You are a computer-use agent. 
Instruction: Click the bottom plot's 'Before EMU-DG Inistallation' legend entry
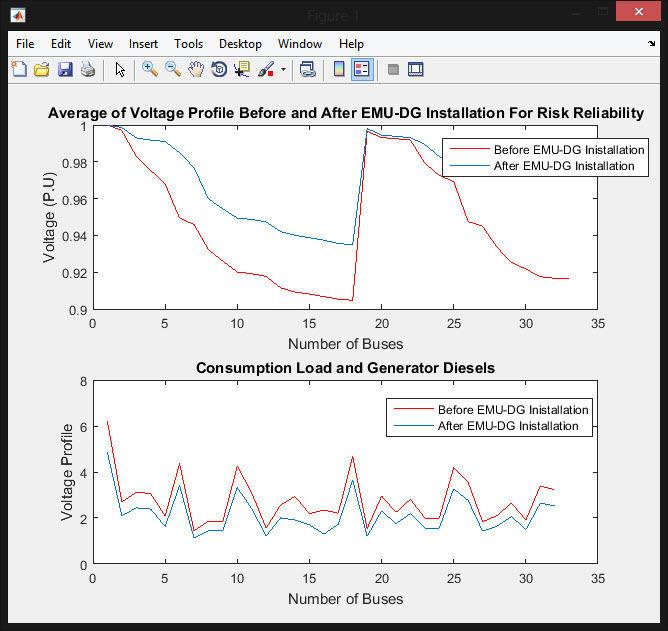click(491, 409)
